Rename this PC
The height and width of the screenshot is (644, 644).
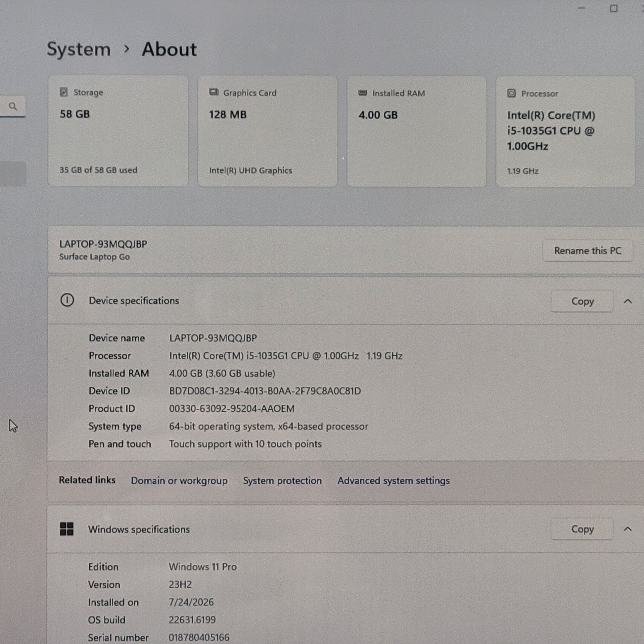(x=588, y=251)
